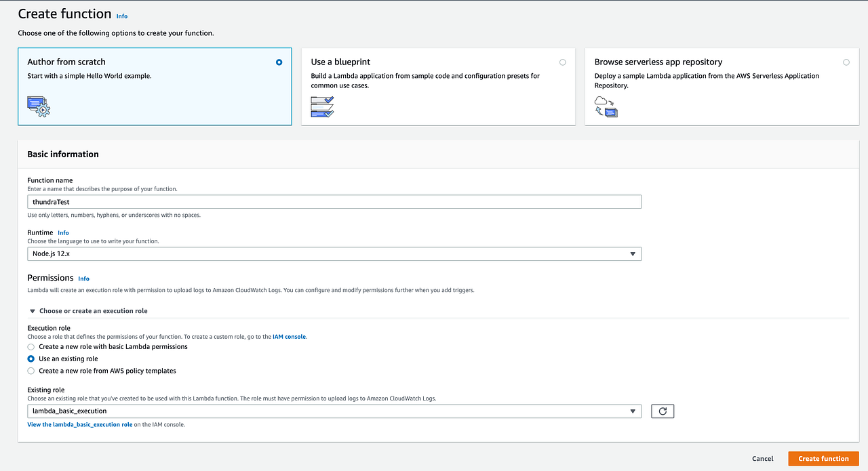Open Info next to Create function heading
Viewport: 868px width, 471px height.
pyautogui.click(x=121, y=16)
